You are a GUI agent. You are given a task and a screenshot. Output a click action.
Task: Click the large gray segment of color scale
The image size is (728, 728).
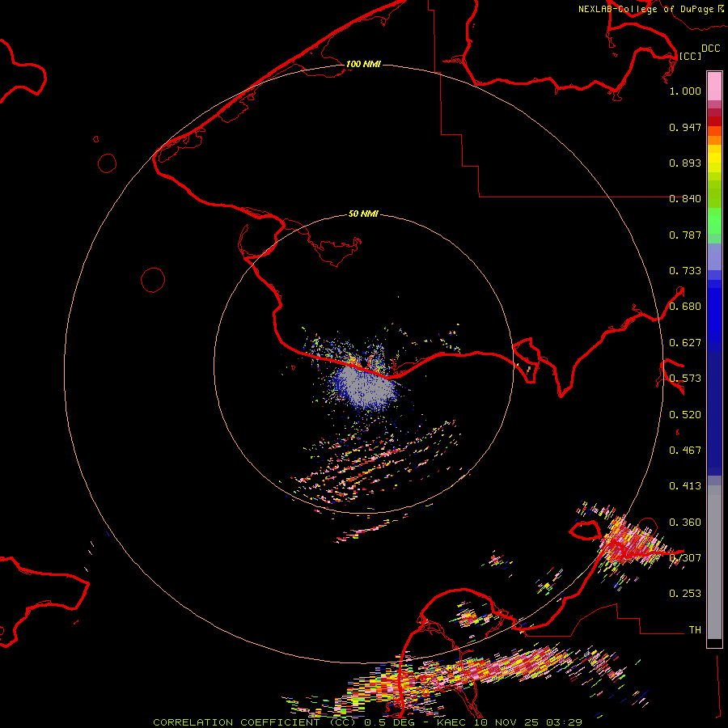point(714,562)
